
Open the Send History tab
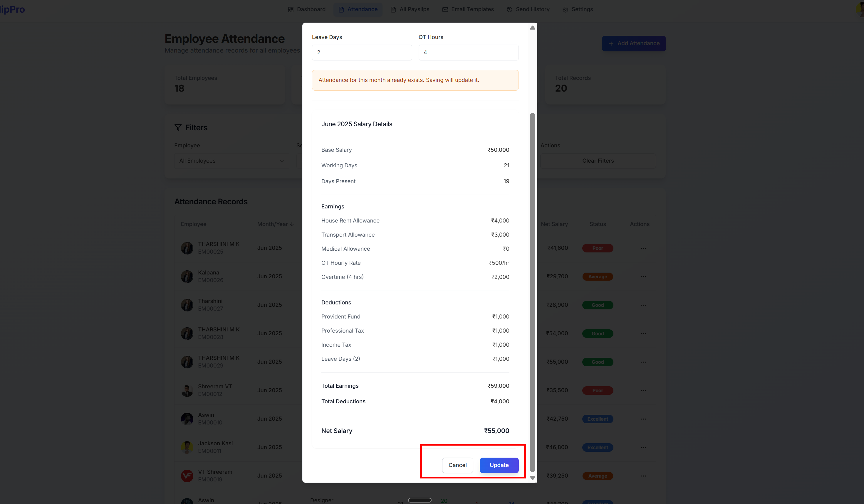point(528,9)
